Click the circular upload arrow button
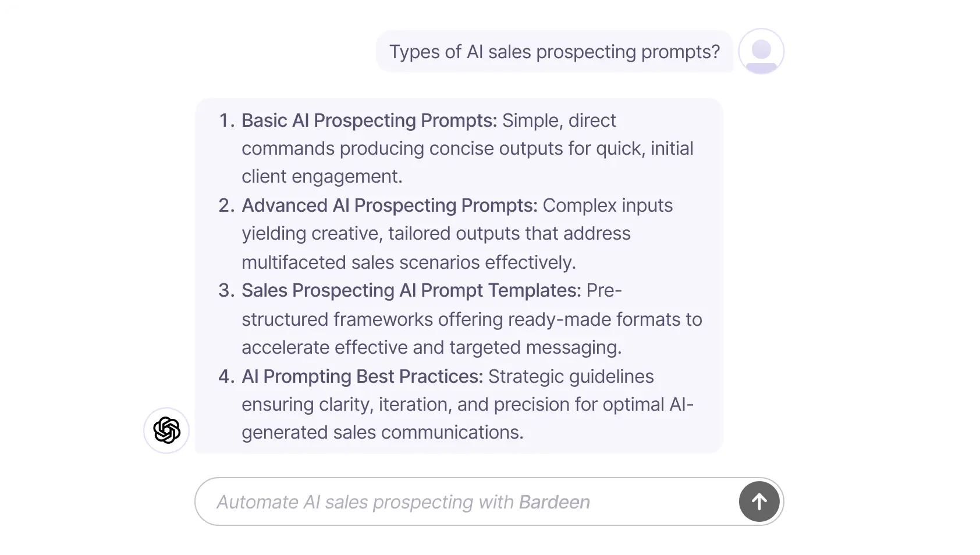 pos(759,501)
